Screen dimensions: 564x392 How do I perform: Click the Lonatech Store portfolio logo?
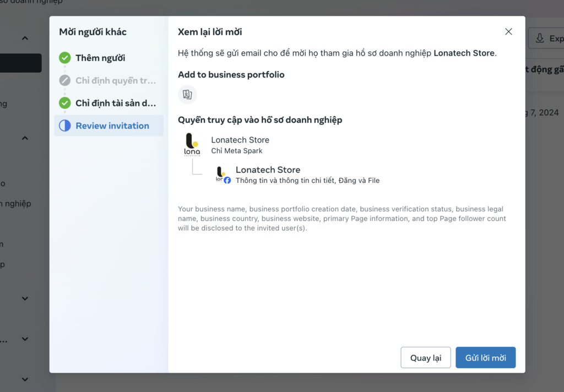pos(193,145)
